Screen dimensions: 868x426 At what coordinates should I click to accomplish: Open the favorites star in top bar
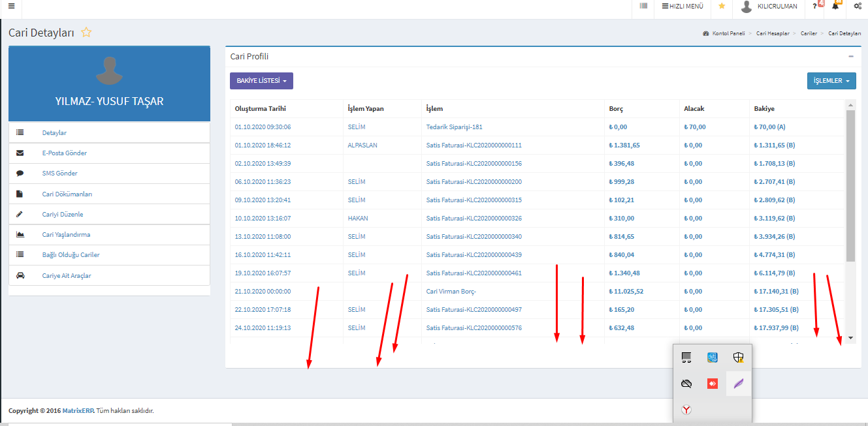pos(722,6)
